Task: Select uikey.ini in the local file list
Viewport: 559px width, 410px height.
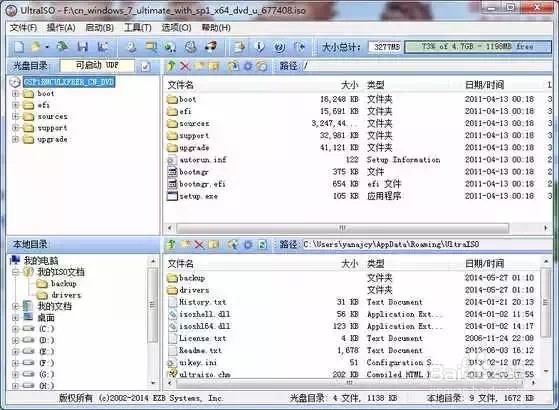Action: point(198,363)
